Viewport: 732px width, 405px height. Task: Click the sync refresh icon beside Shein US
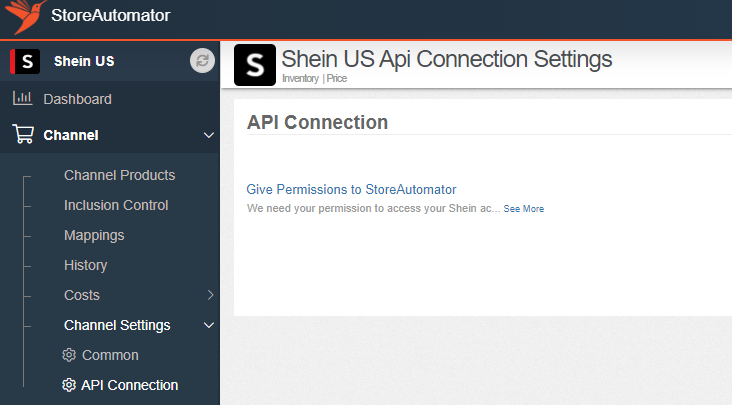pyautogui.click(x=202, y=61)
